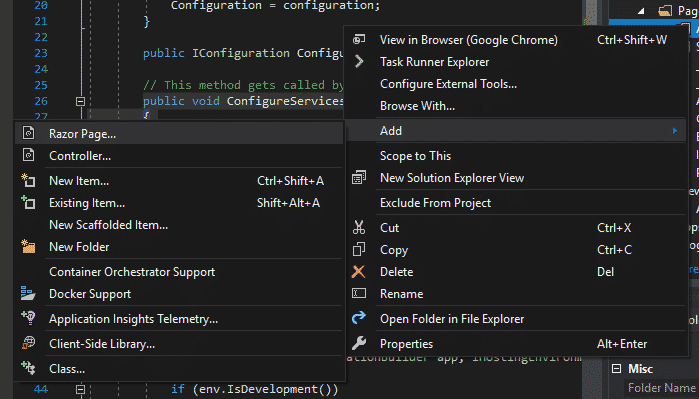Choose New Scaffolded Item...
This screenshot has width=699, height=399.
click(179, 225)
